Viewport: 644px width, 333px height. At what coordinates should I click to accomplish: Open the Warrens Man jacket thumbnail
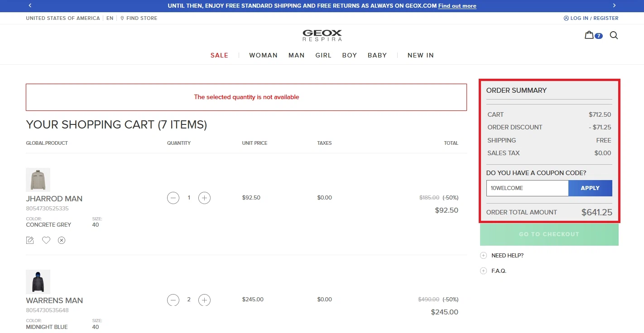pos(38,281)
